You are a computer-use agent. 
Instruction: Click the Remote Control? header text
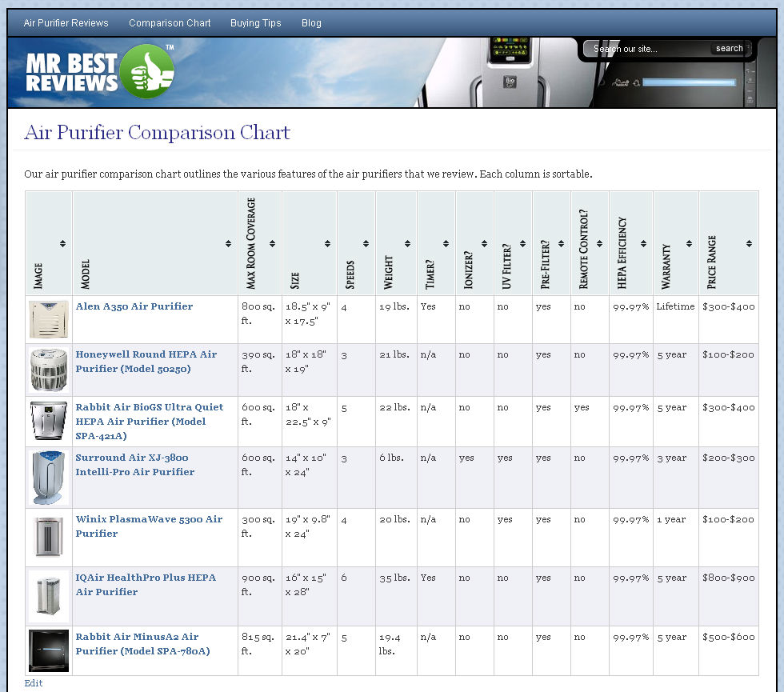pyautogui.click(x=583, y=249)
